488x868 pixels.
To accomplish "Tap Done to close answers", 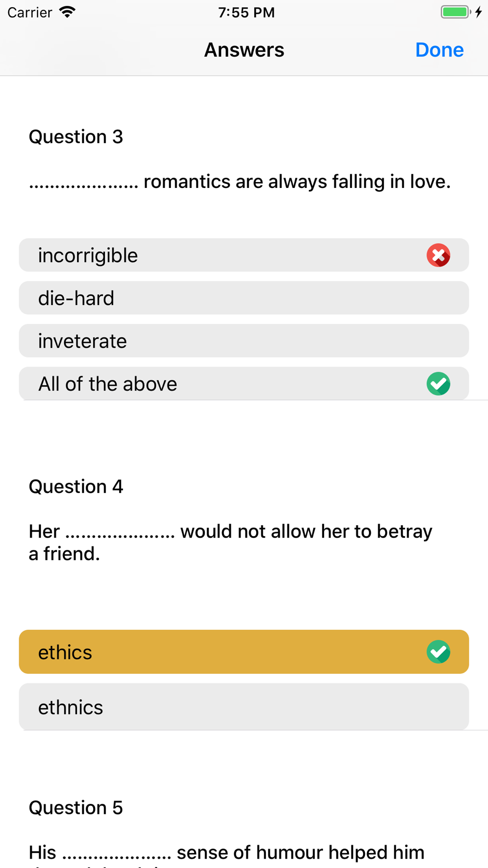I will coord(439,50).
